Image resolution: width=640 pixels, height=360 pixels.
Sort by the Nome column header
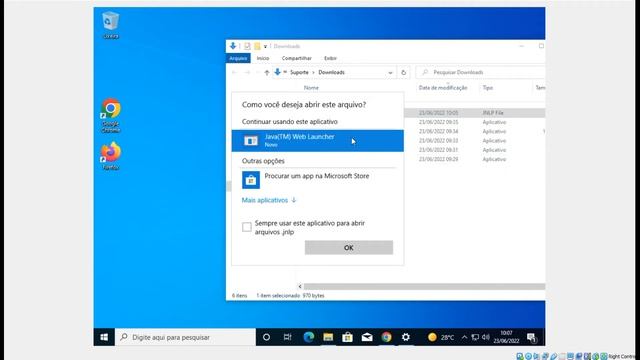(311, 88)
